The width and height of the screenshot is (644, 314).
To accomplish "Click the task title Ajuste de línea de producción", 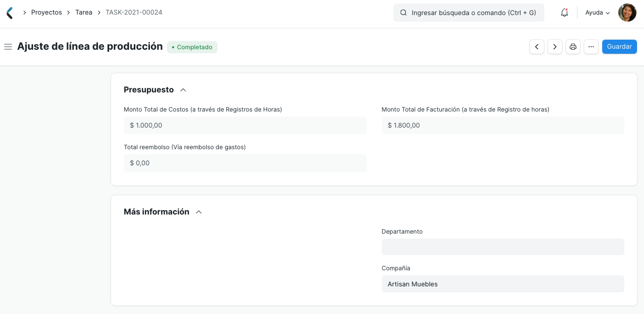I will click(90, 46).
